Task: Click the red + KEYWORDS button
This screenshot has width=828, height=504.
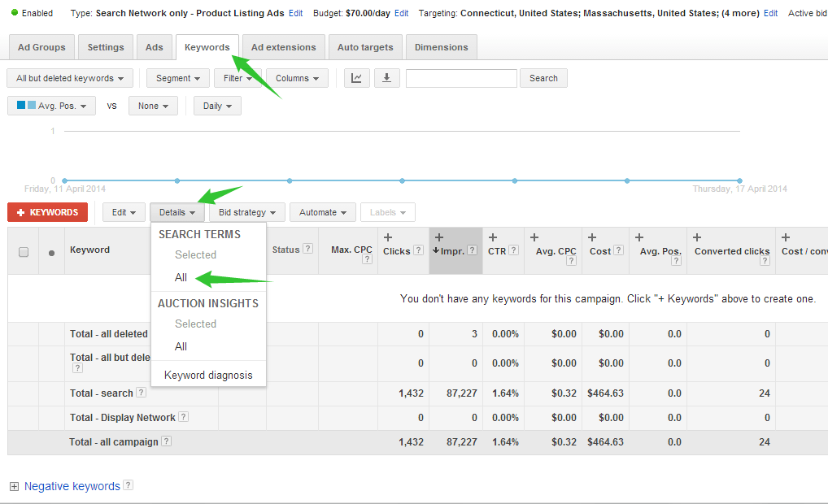Action: (x=47, y=212)
